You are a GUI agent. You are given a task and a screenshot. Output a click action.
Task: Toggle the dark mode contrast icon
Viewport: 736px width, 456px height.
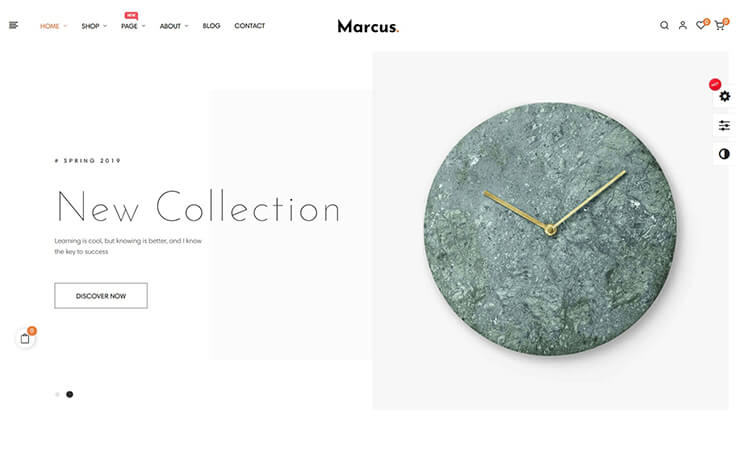pos(724,154)
